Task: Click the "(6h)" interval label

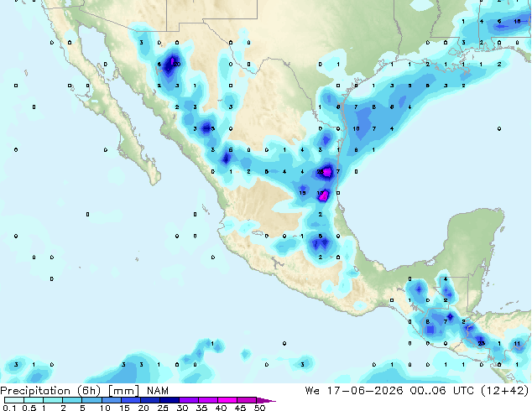Action: [89, 391]
